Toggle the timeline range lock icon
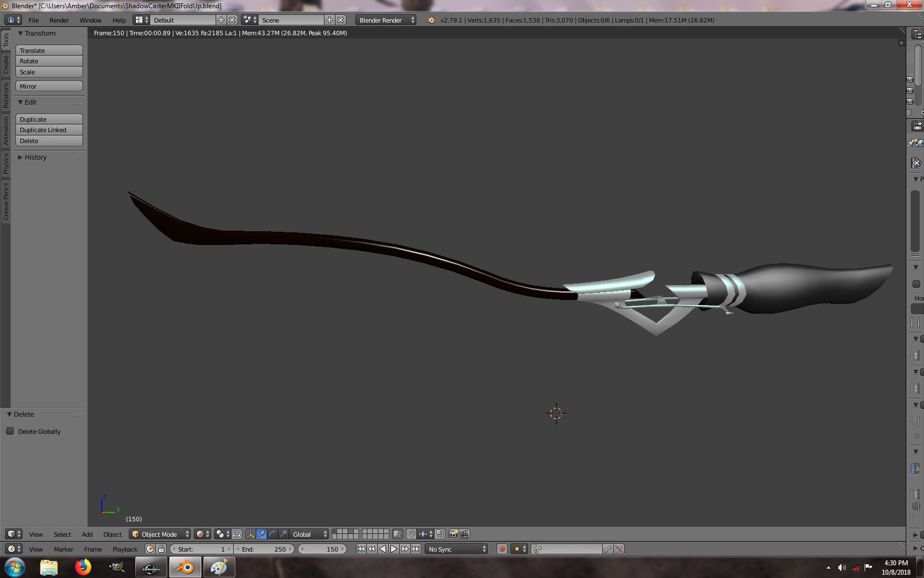The width and height of the screenshot is (924, 578). (x=161, y=549)
